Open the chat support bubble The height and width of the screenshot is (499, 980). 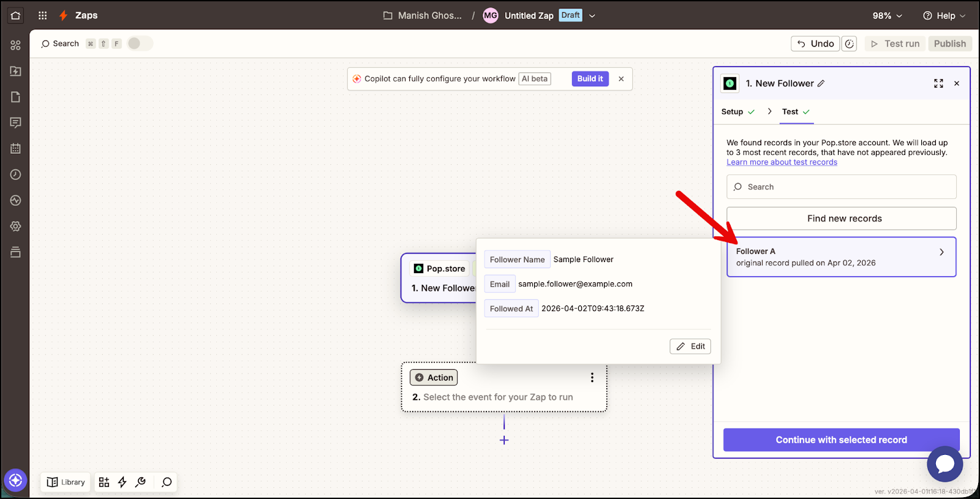pyautogui.click(x=944, y=464)
